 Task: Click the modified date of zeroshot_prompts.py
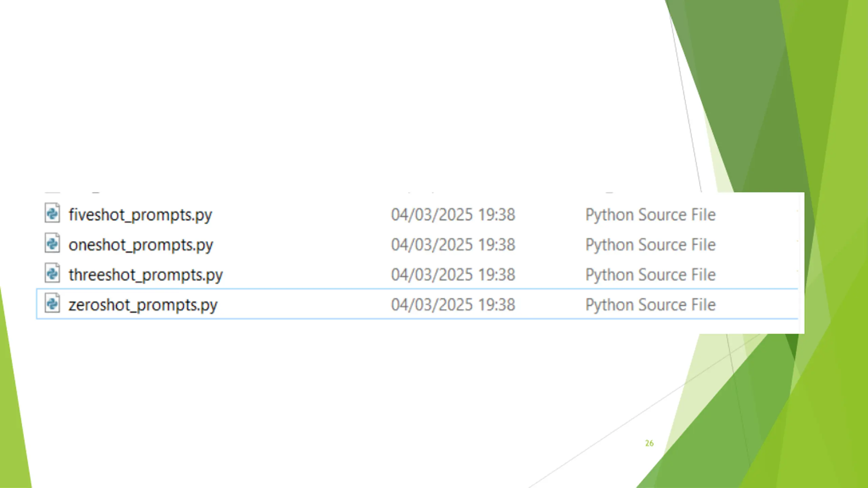click(x=453, y=305)
